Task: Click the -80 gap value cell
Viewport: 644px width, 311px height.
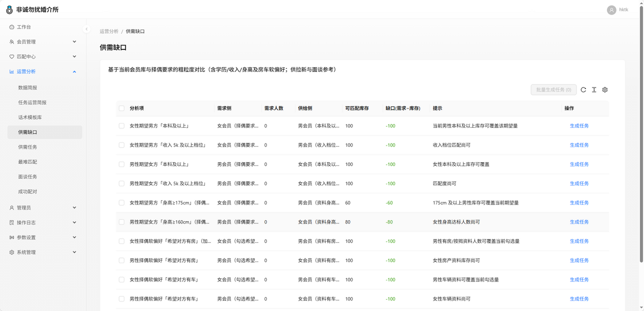Action: 389,222
